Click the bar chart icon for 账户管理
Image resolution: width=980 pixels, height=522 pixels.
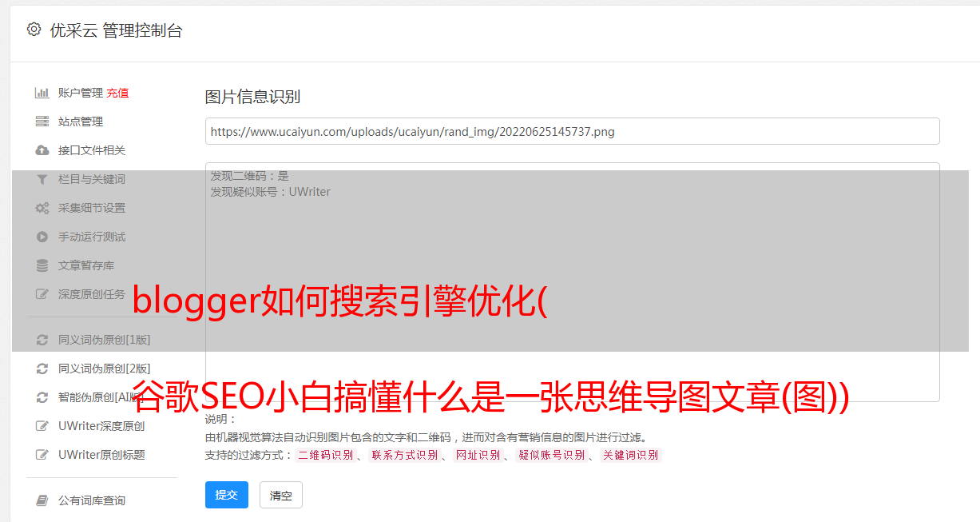(x=42, y=93)
